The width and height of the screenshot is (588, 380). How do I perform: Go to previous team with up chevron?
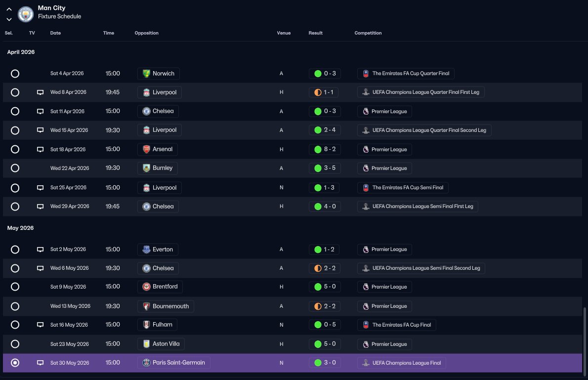click(x=9, y=9)
